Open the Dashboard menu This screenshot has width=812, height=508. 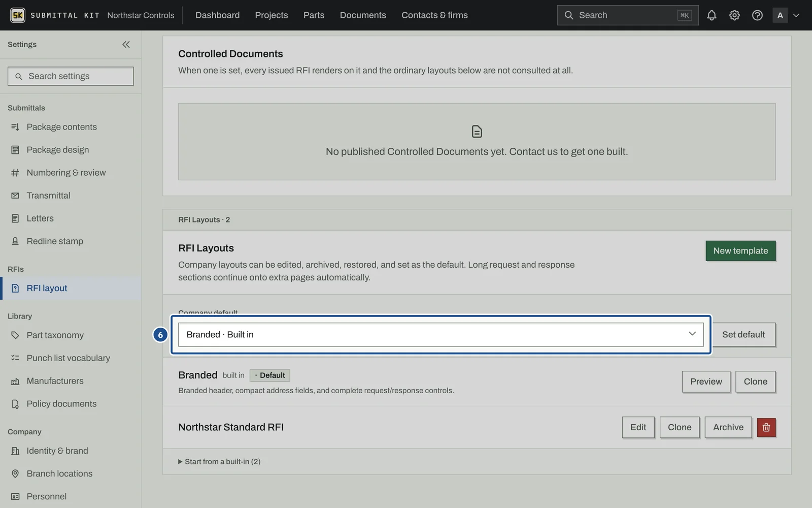tap(217, 15)
